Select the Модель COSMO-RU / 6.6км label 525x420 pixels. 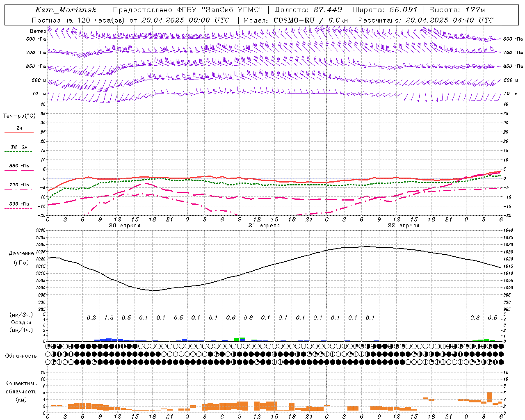[296, 20]
